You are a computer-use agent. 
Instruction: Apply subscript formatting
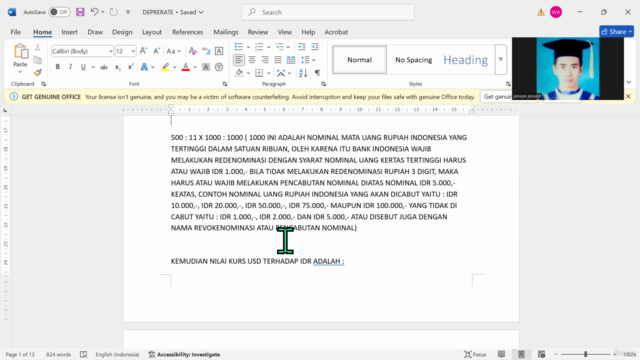click(117, 67)
